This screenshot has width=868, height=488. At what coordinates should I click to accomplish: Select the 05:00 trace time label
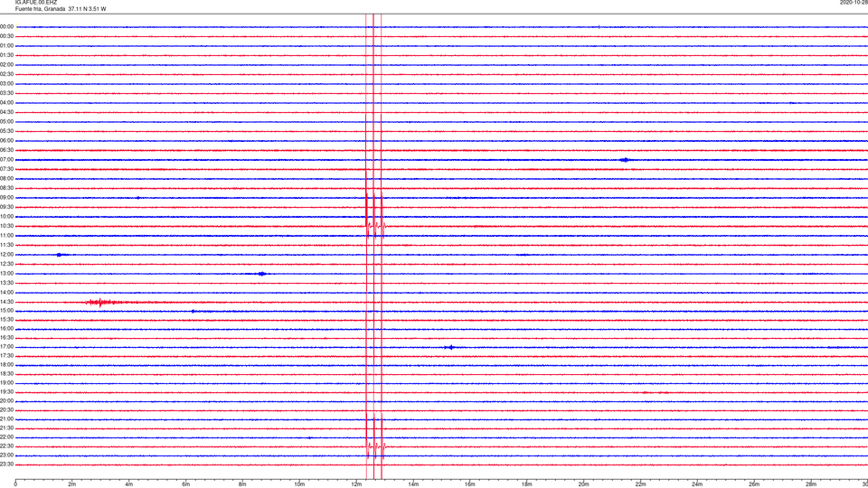pyautogui.click(x=6, y=122)
